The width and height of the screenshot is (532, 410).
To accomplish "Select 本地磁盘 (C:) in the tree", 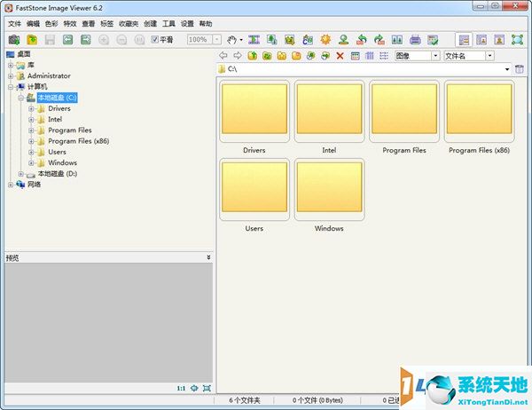I will coord(58,98).
